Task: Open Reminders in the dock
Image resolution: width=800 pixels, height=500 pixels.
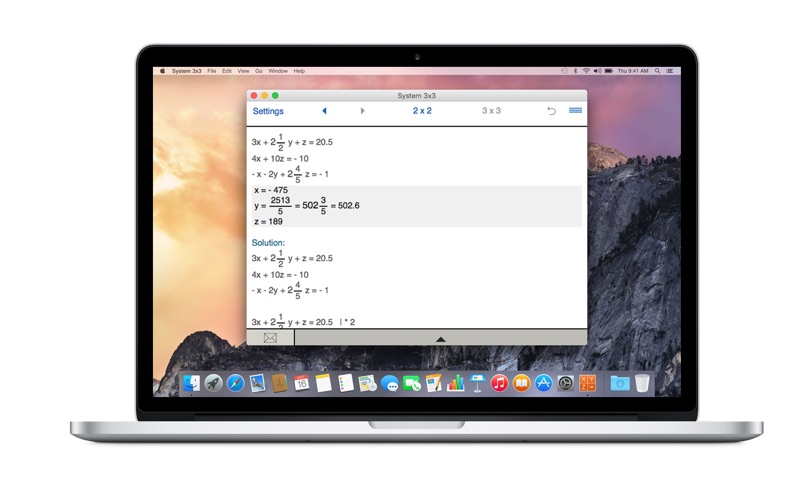Action: (345, 383)
